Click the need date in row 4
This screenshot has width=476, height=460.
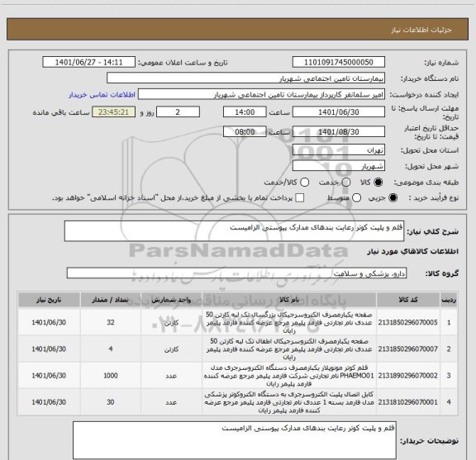(x=49, y=402)
